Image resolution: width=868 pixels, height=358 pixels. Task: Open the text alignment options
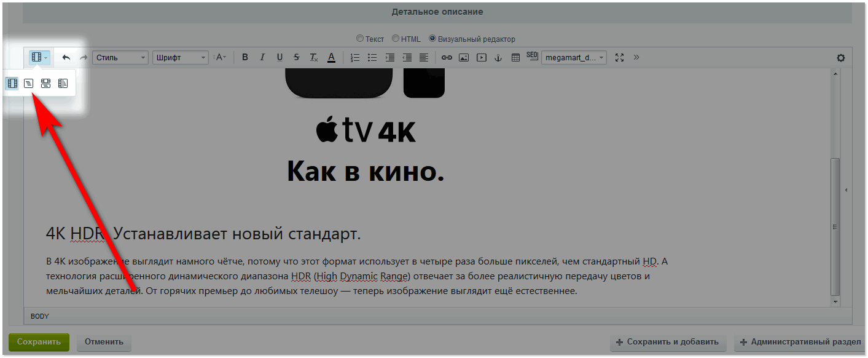[x=424, y=57]
